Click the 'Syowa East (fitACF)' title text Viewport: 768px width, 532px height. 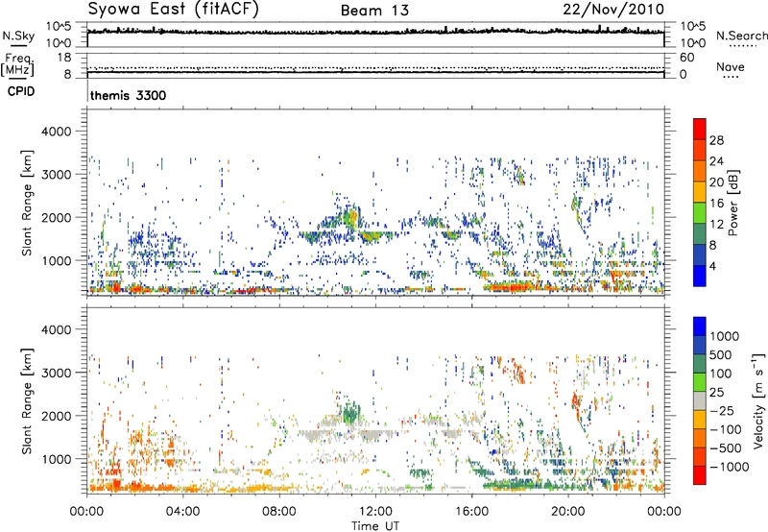tap(173, 9)
